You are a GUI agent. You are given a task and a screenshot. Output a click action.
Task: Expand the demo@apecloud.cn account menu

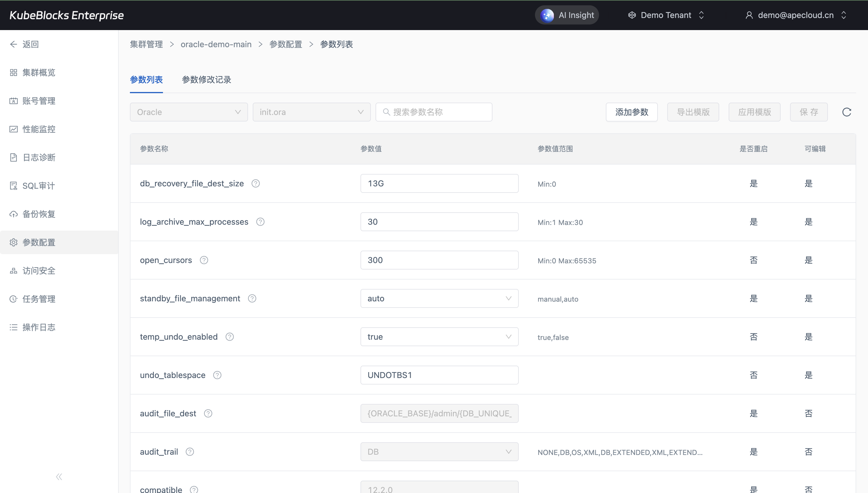795,15
